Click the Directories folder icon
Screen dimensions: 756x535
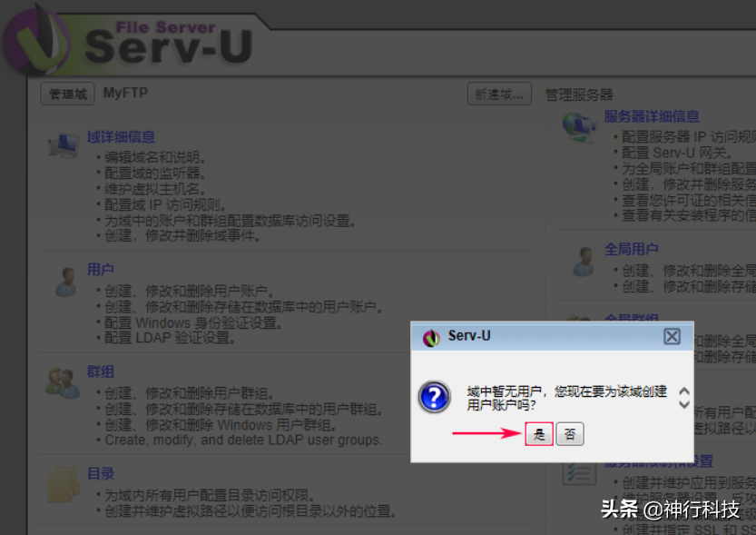64,485
